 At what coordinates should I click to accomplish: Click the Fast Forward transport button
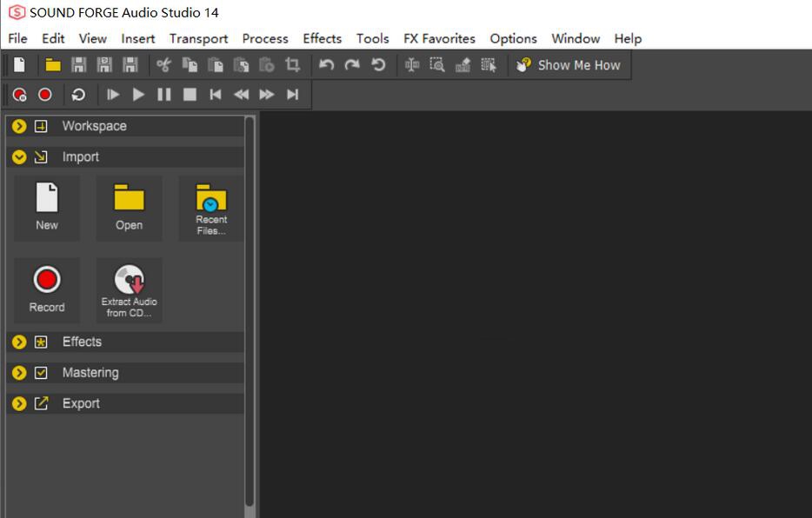[267, 95]
